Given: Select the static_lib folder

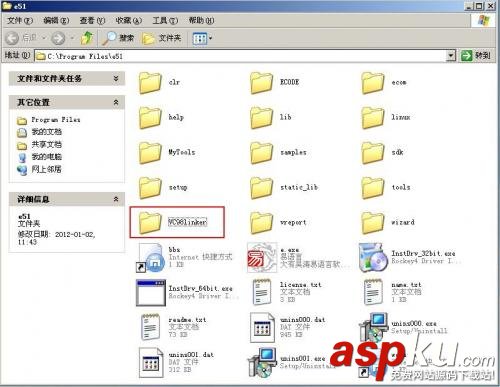Looking at the screenshot, I should point(261,188).
